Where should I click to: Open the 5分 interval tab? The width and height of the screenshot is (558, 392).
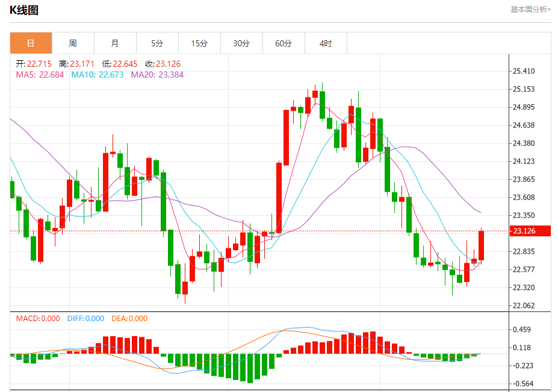[x=157, y=43]
